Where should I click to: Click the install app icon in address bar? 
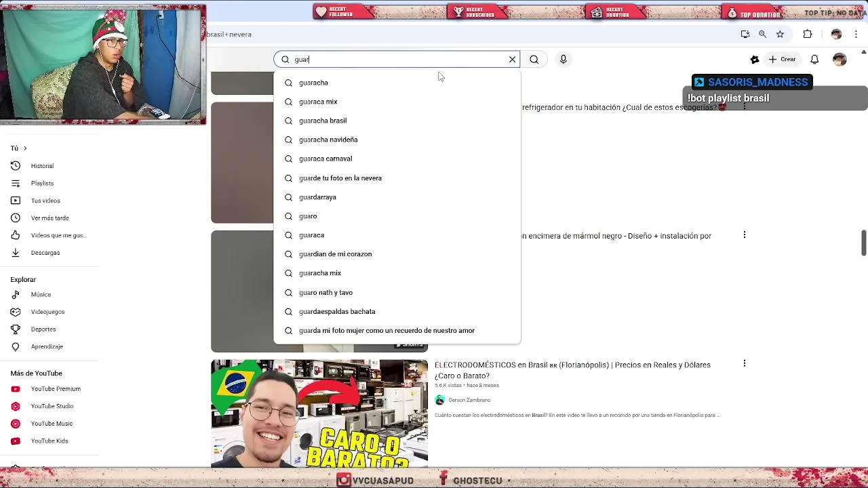745,34
